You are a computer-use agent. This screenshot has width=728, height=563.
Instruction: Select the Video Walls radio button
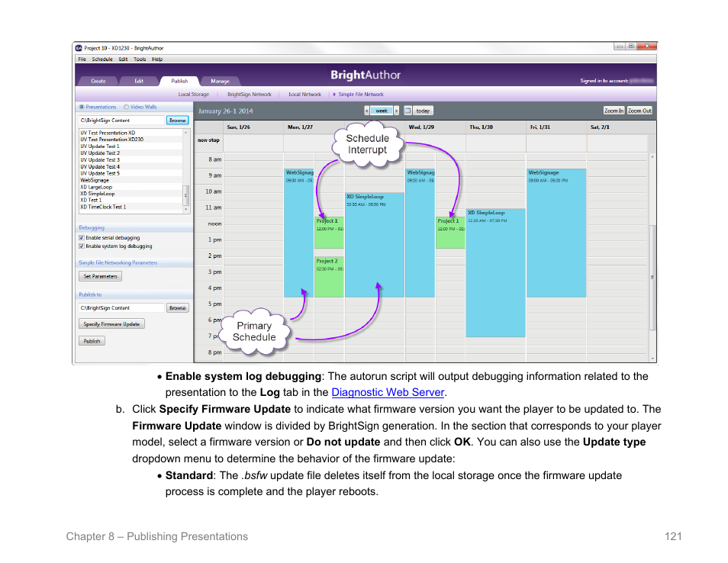pos(126,107)
